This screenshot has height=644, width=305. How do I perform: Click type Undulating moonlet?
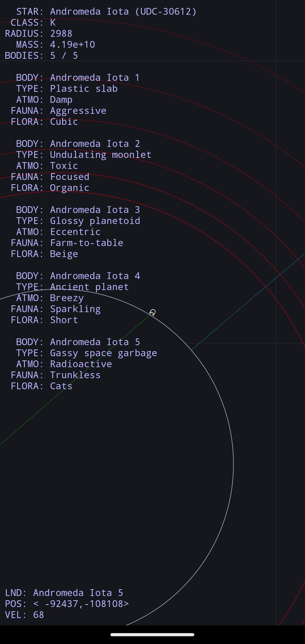101,155
